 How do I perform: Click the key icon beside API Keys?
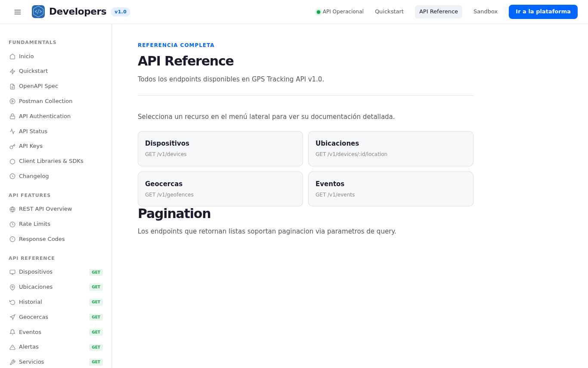[12, 147]
